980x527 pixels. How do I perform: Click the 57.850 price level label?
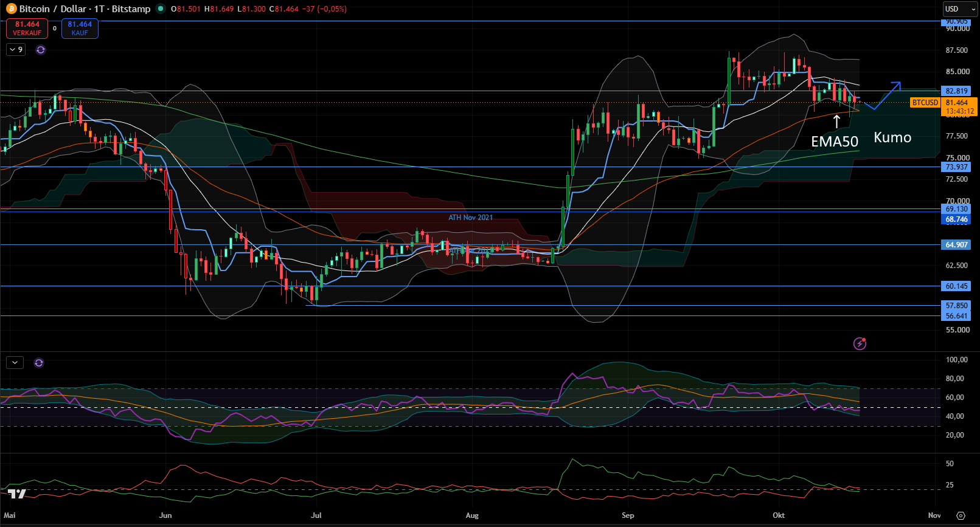tap(957, 306)
